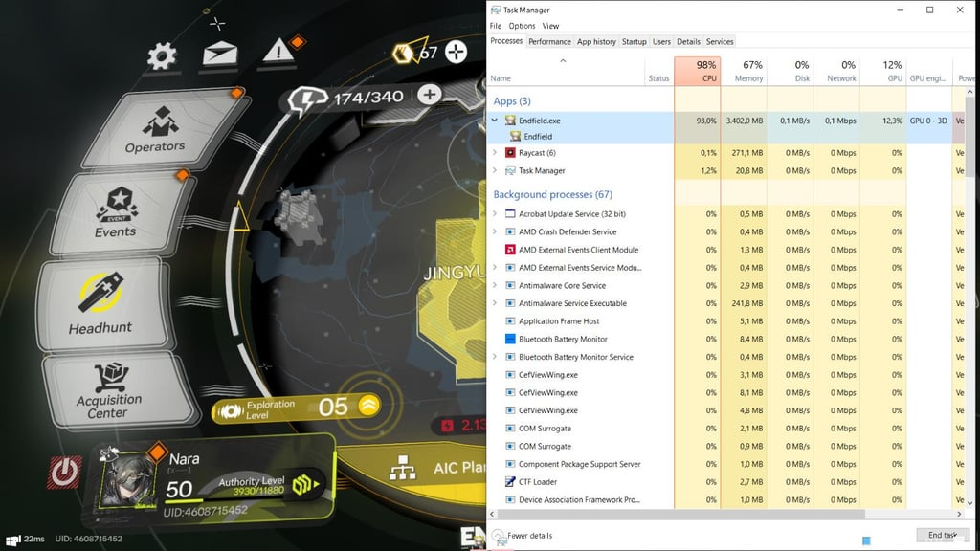Viewport: 980px width, 551px height.
Task: Switch to the Details tab
Action: [x=688, y=42]
